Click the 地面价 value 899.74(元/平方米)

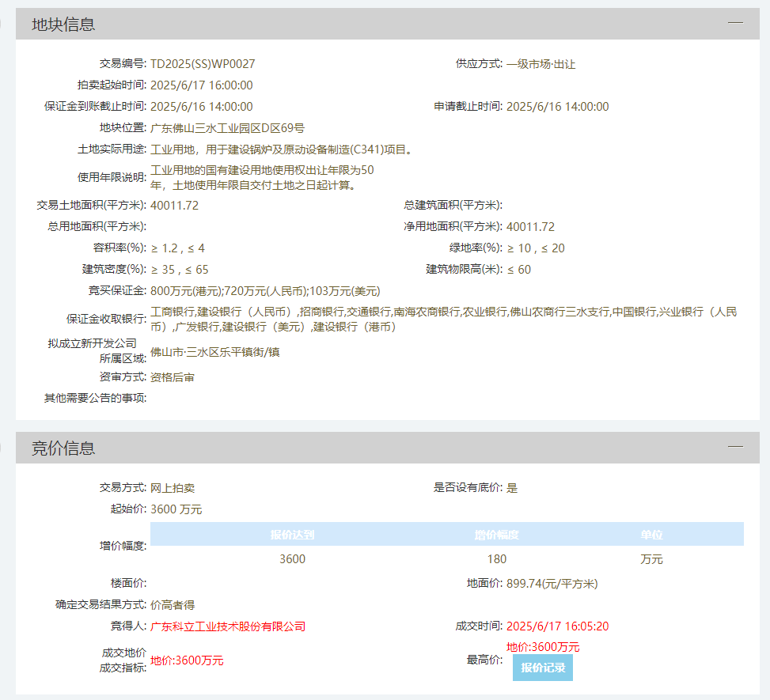[552, 584]
